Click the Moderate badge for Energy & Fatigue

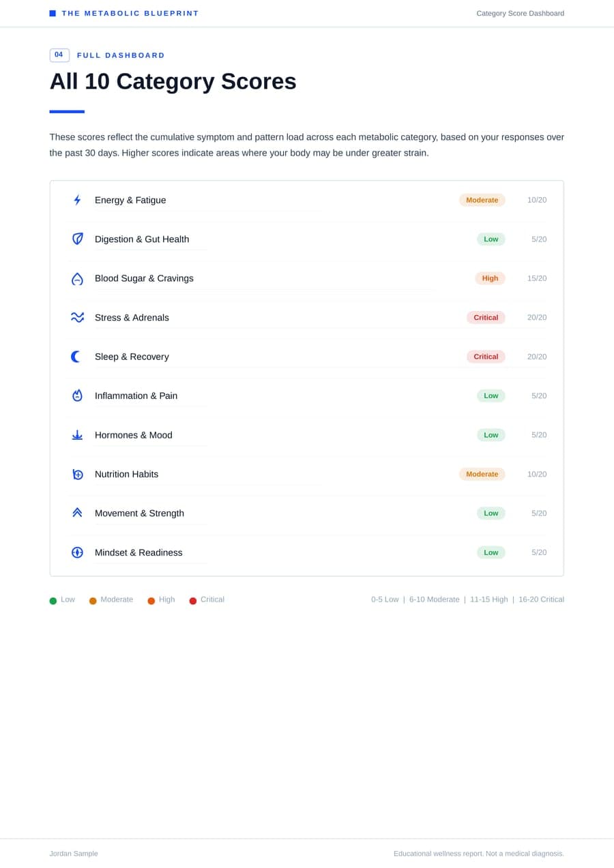tap(482, 200)
